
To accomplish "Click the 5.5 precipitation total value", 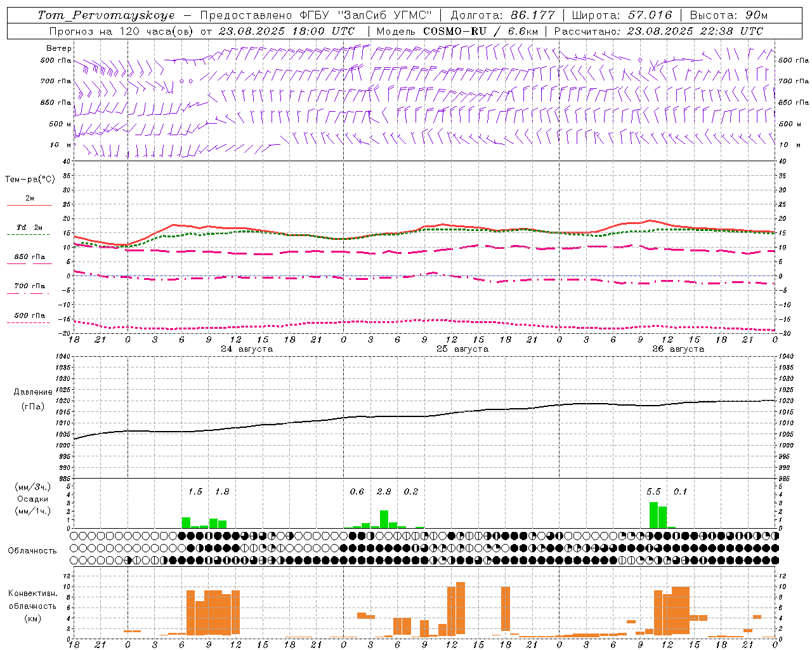I will click(x=653, y=492).
